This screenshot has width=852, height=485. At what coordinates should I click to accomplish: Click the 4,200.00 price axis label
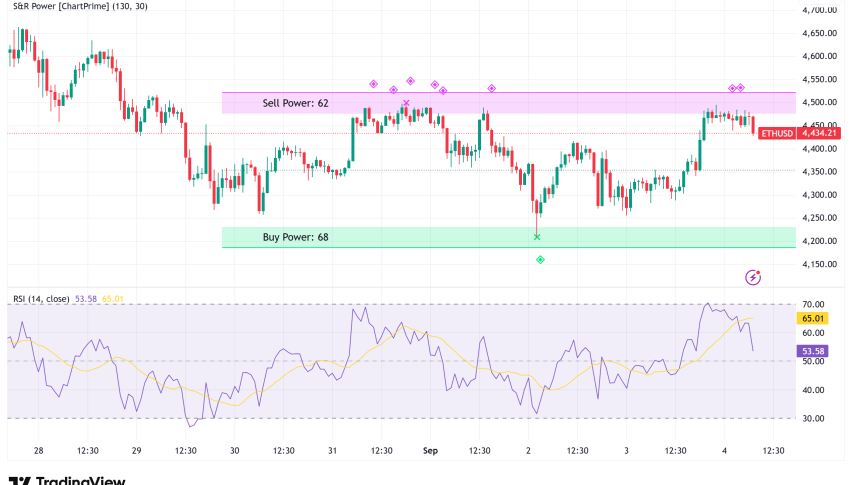[x=819, y=241]
